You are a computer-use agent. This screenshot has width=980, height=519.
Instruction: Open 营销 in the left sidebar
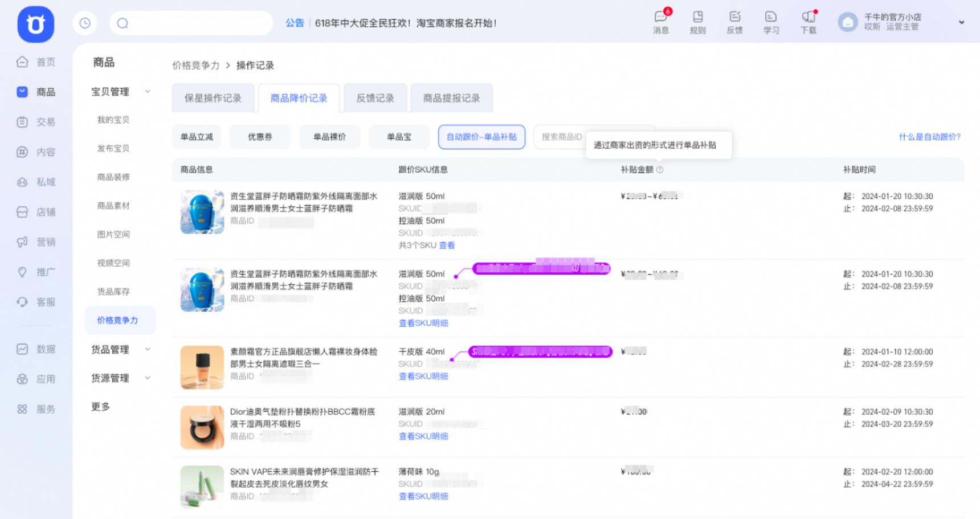36,242
